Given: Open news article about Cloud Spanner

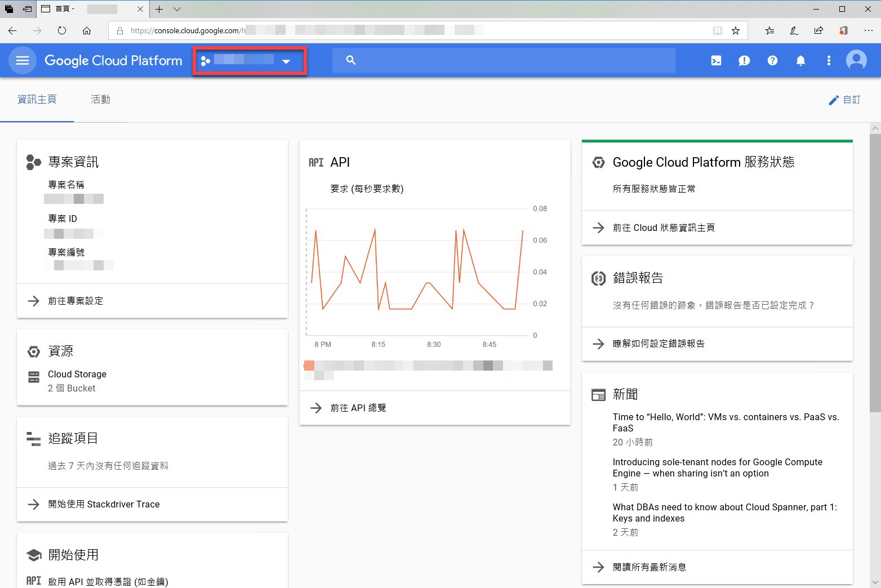Looking at the screenshot, I should tap(725, 513).
